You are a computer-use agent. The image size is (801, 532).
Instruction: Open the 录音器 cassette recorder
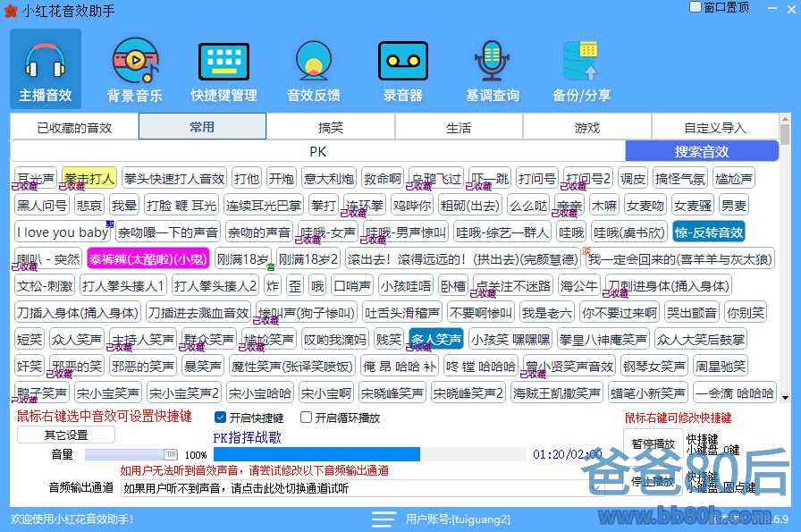point(403,69)
